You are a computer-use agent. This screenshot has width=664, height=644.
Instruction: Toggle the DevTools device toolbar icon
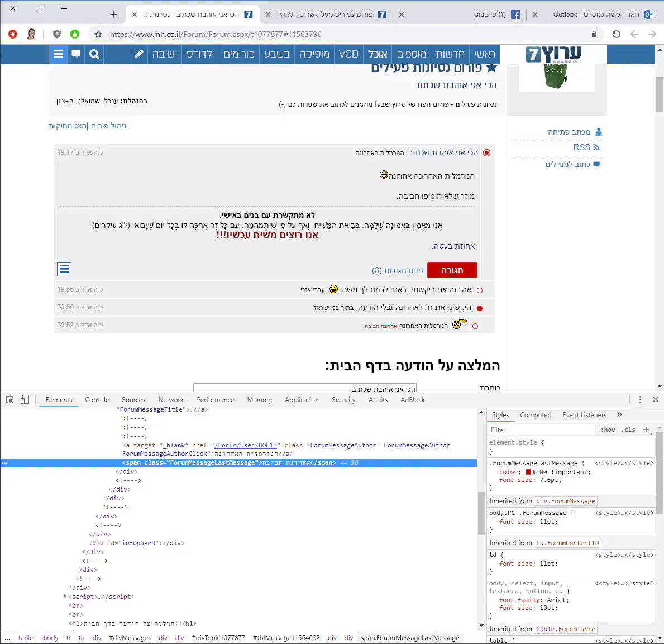pos(25,400)
